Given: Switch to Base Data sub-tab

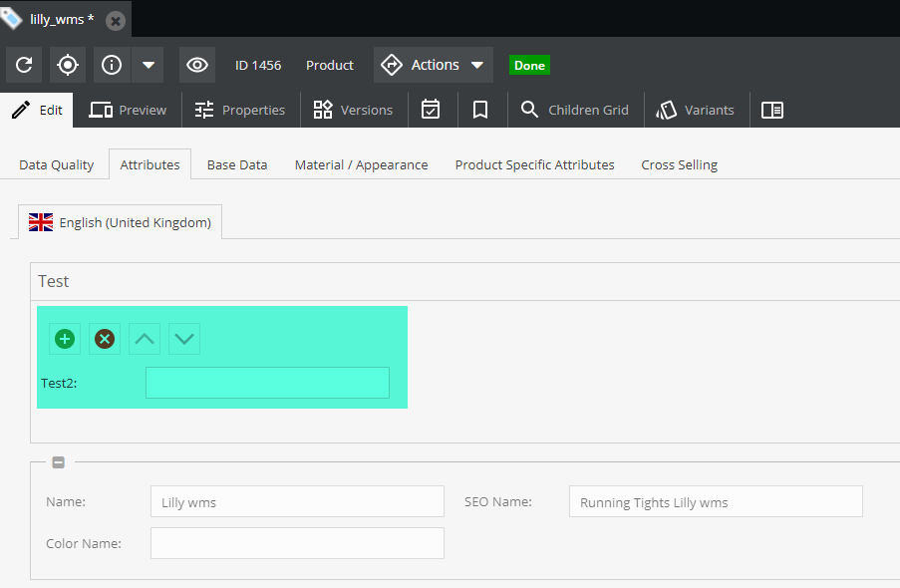Looking at the screenshot, I should coord(237,164).
